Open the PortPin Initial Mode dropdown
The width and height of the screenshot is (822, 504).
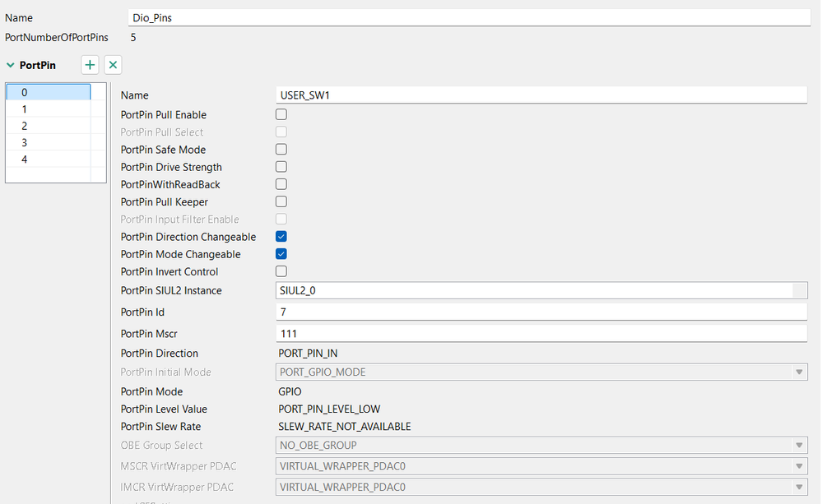coord(801,372)
